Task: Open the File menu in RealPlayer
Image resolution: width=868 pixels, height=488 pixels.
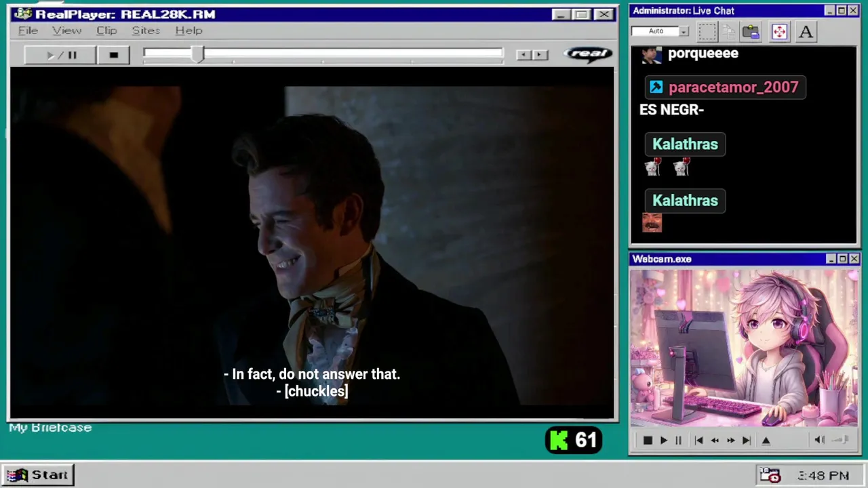Action: 28,30
